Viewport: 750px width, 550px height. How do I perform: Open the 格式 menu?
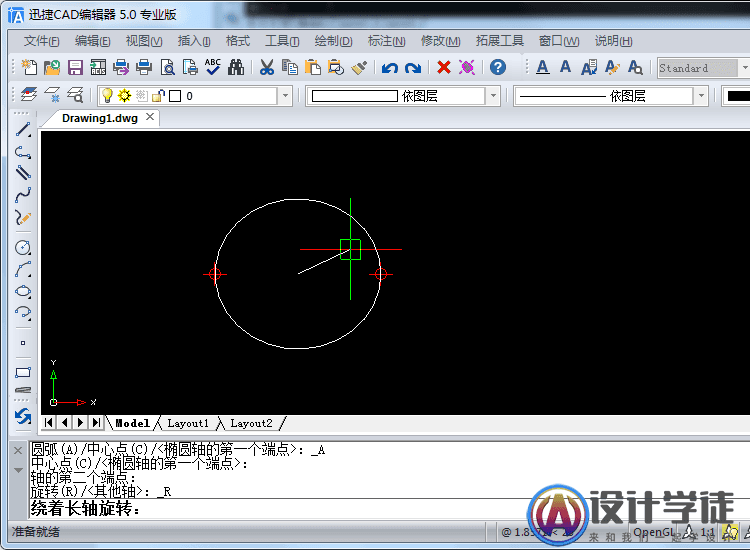coord(238,41)
